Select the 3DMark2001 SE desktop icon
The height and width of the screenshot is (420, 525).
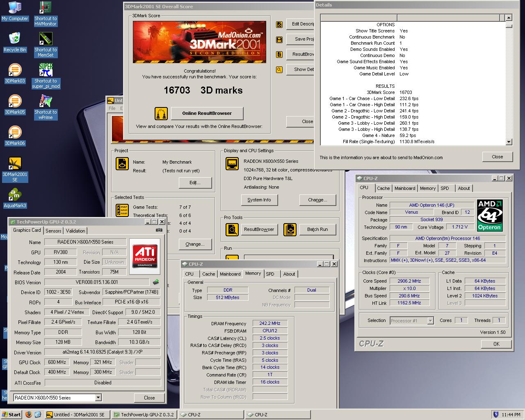(x=15, y=170)
